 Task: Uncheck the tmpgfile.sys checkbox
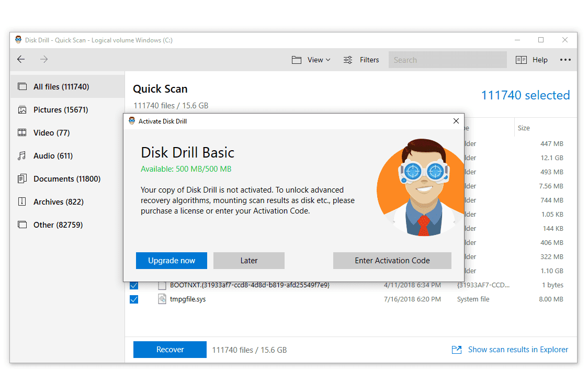[134, 299]
